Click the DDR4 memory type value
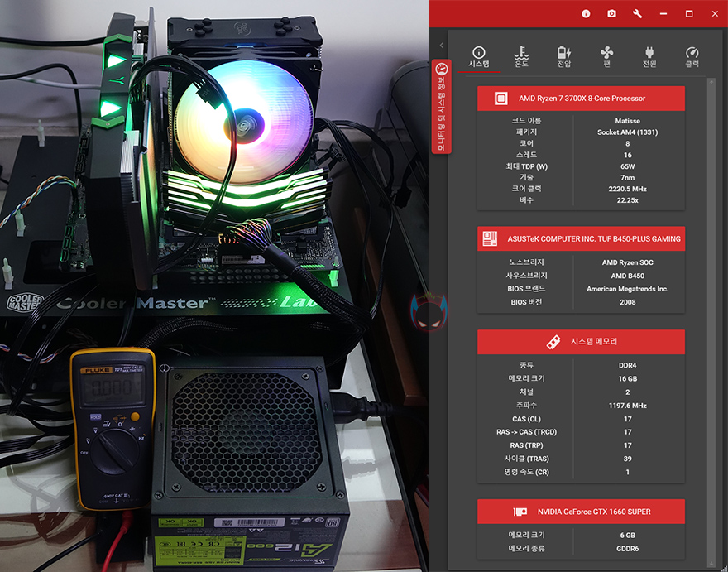 click(628, 365)
